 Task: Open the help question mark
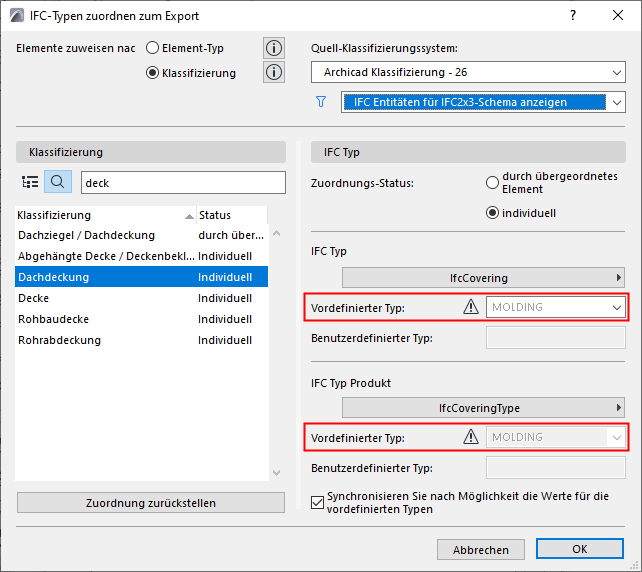(x=573, y=16)
